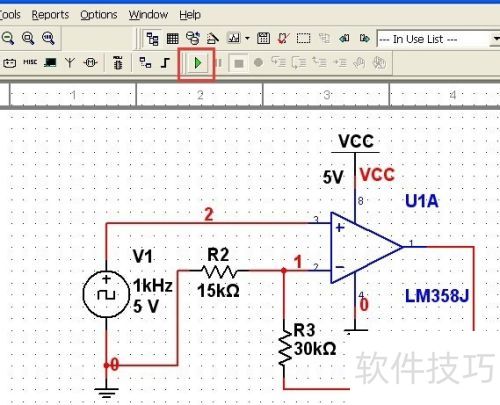Open the Postprocessor icon
500x405 pixels.
[x=263, y=39]
